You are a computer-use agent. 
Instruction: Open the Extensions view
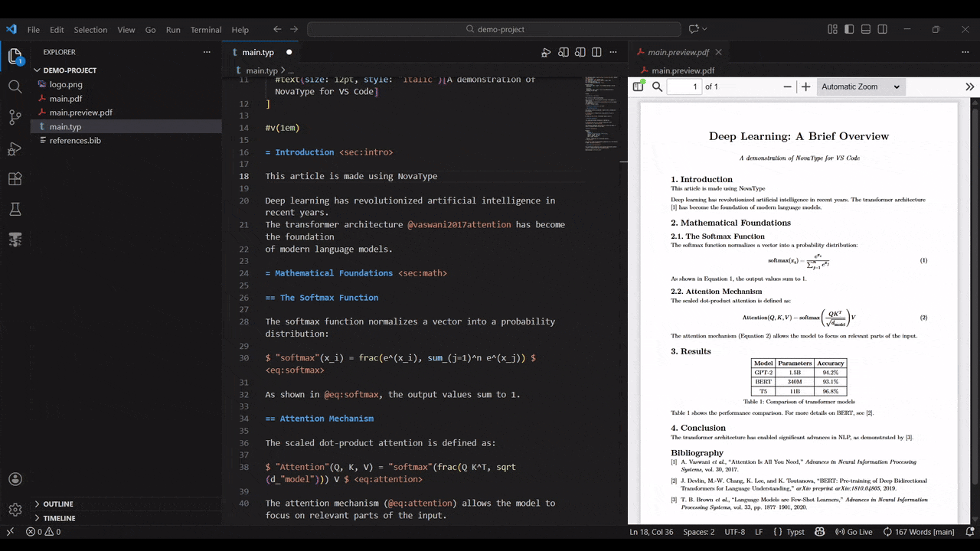[x=15, y=178]
